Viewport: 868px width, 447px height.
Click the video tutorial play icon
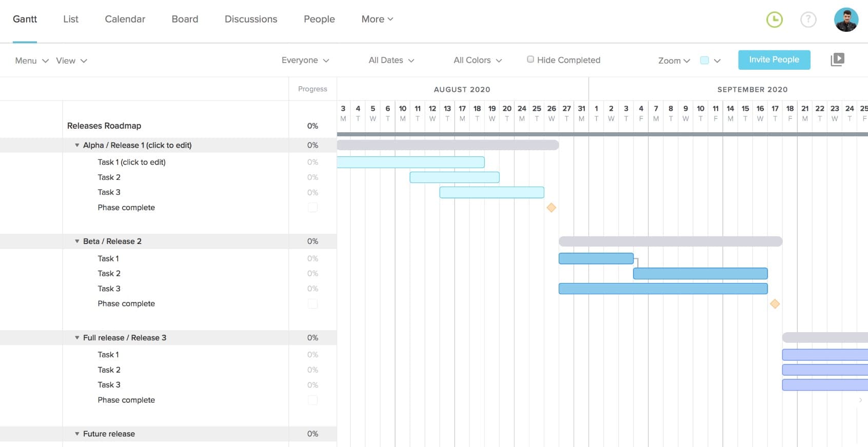(x=837, y=59)
